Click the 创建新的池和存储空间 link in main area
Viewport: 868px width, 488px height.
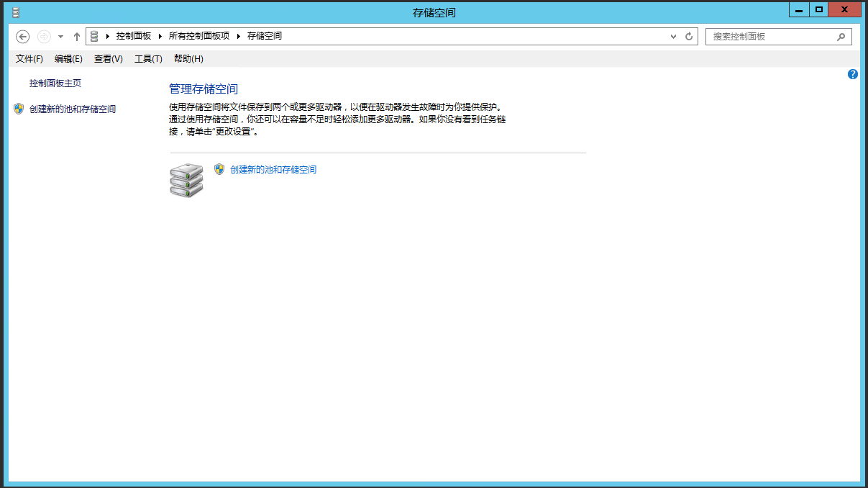pos(273,170)
